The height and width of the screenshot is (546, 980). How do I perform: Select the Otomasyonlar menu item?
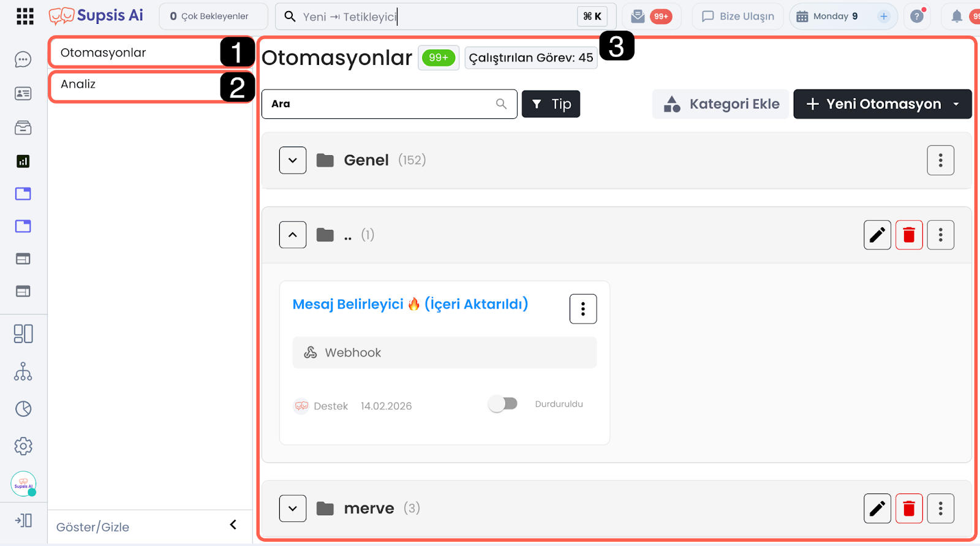pos(104,53)
